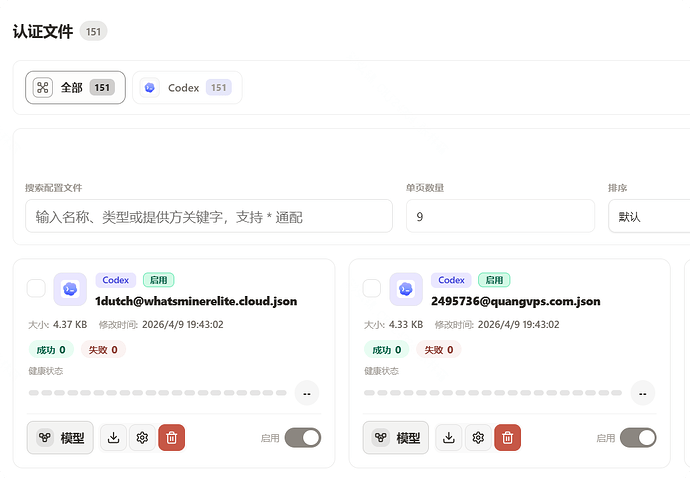Open 模型 for 1dutch@whatsminerelite.cloud.json
The width and height of the screenshot is (690, 478).
coord(60,438)
